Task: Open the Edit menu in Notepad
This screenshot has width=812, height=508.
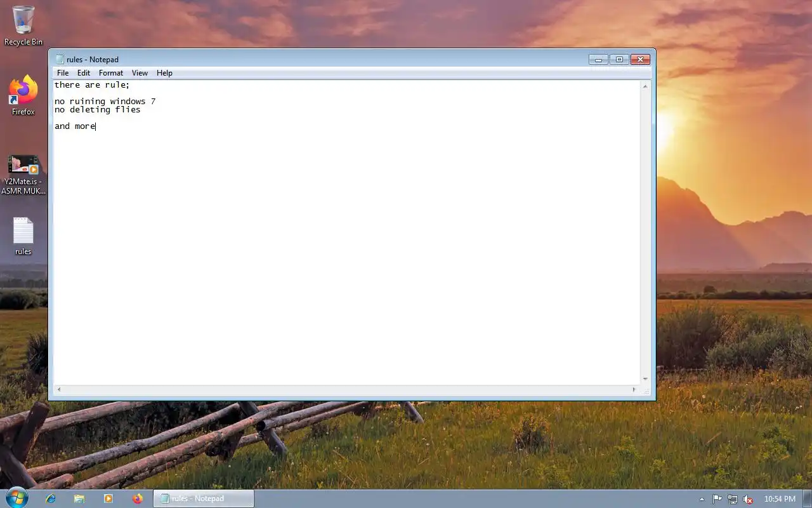Action: [84, 73]
